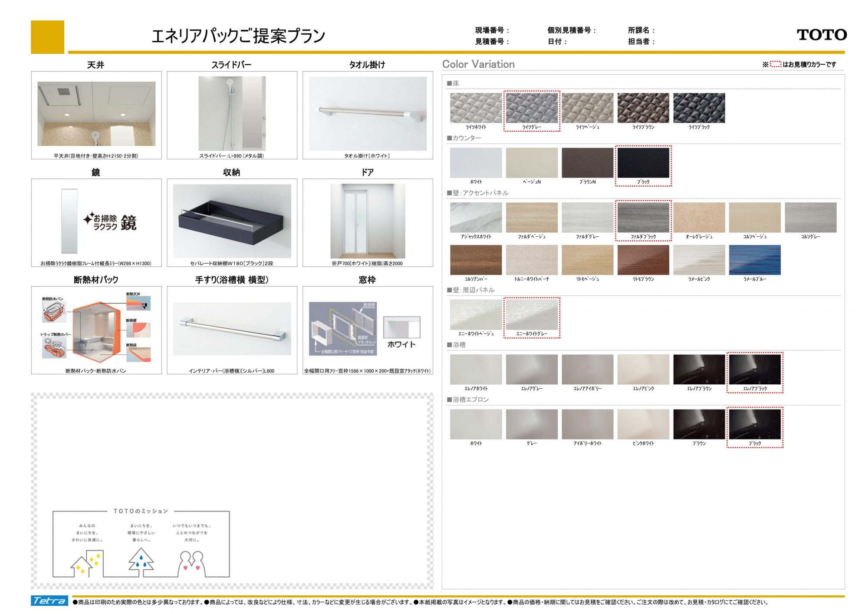The image size is (868, 614).
Task: Choose the エレノアグレー bathtub swatch
Action: coord(532,370)
